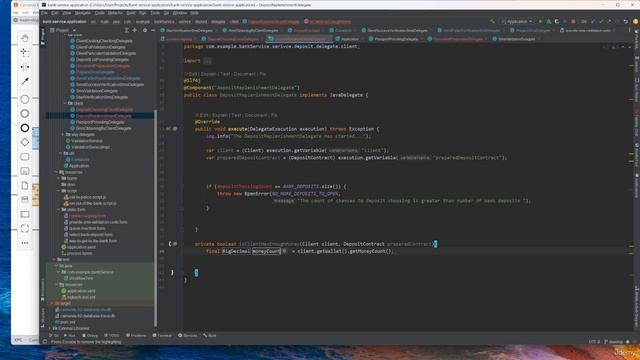Open the user avatar in the toolbar

click(x=636, y=21)
